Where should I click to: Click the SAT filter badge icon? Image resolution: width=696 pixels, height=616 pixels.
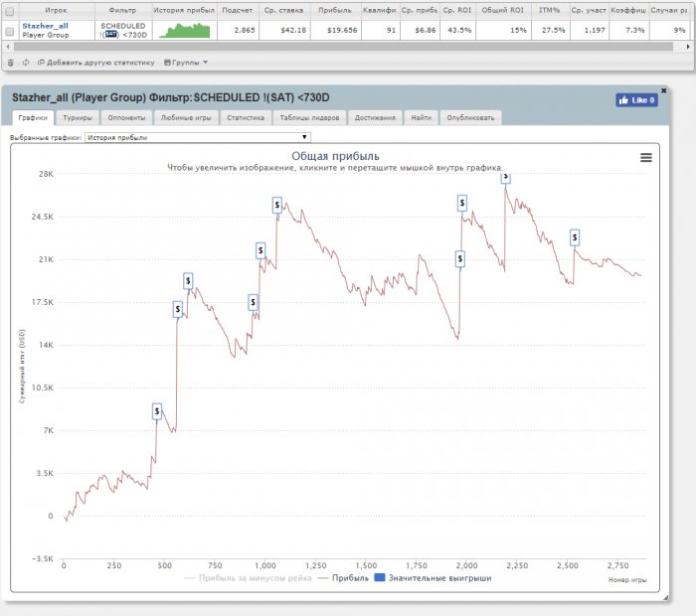111,35
